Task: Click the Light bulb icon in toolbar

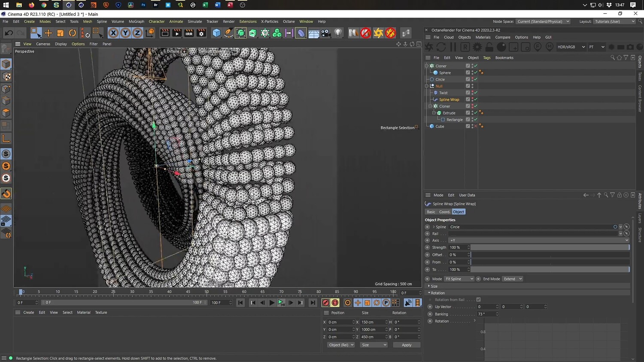Action: point(338,33)
